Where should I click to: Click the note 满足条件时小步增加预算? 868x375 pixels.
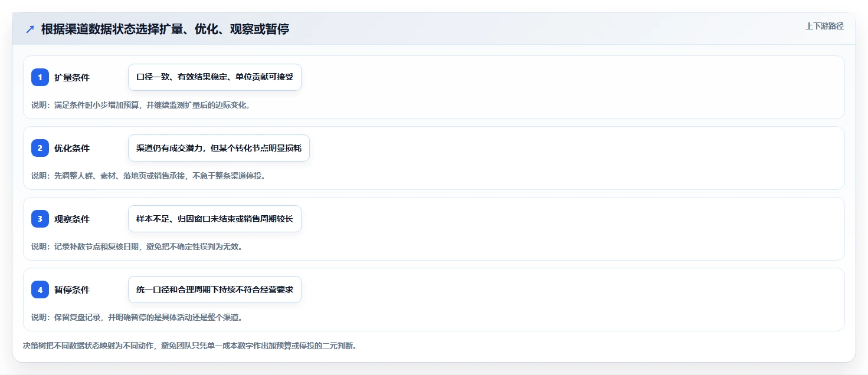click(140, 105)
